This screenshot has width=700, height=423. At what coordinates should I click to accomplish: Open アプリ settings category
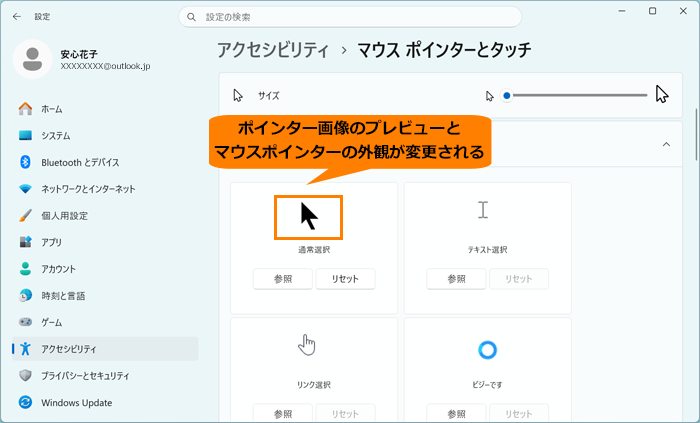pyautogui.click(x=105, y=242)
